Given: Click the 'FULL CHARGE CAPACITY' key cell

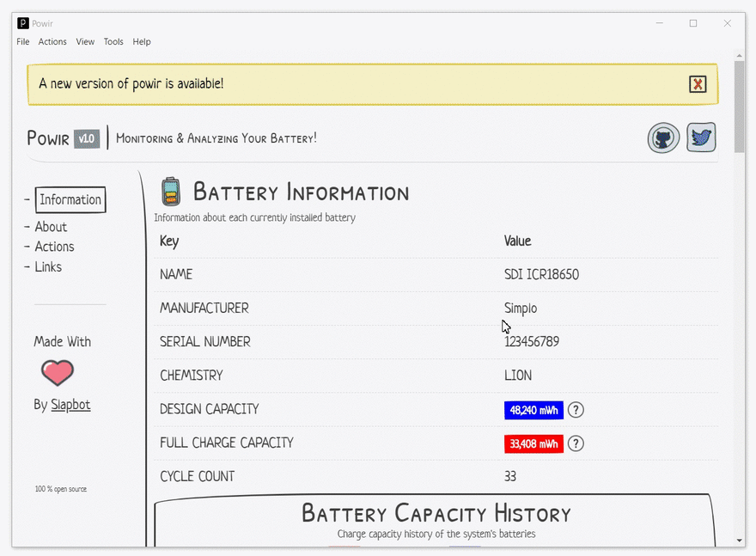Looking at the screenshot, I should 227,443.
